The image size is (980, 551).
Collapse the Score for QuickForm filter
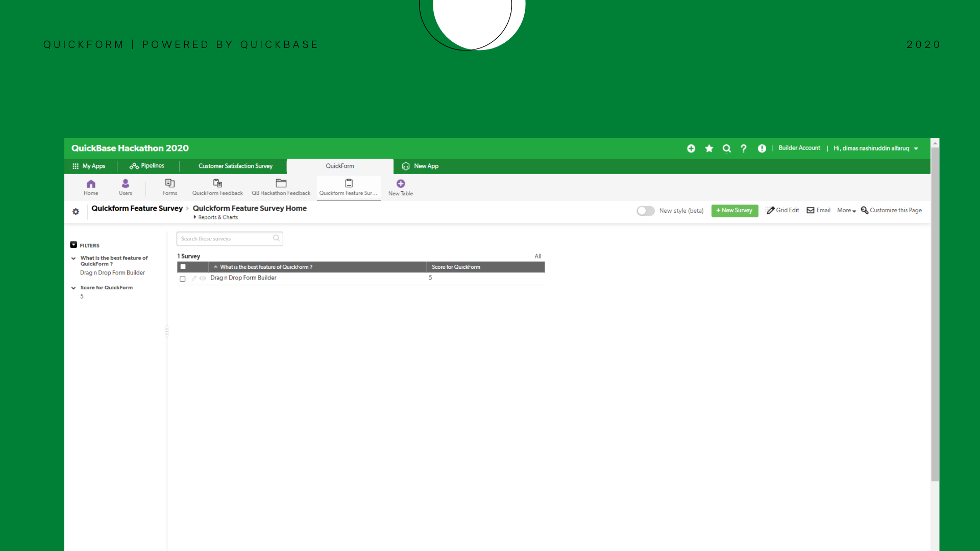tap(73, 288)
